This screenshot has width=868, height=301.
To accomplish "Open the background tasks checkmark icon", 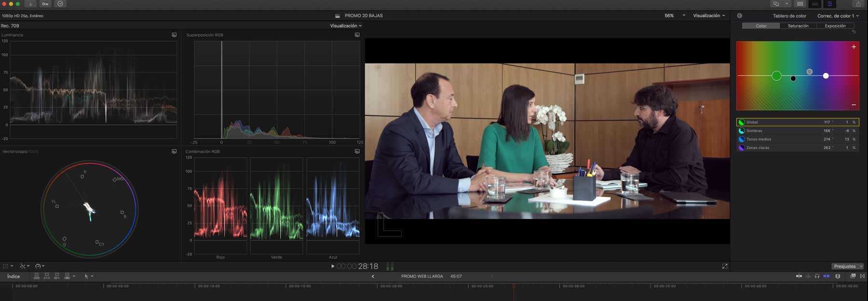I will (60, 4).
